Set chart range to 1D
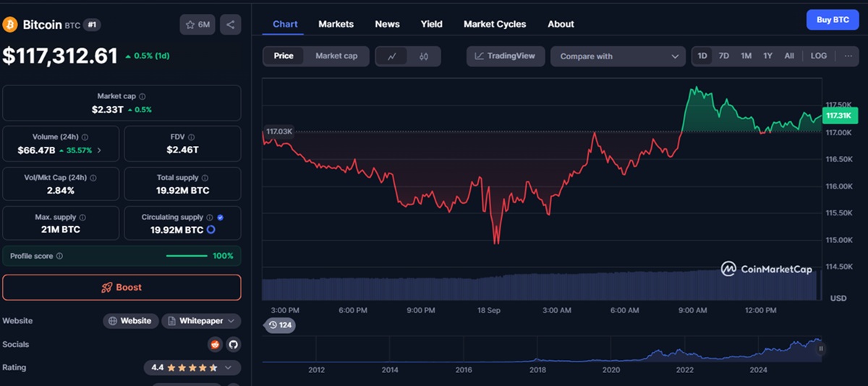Screen dimensions: 868x386 [x=702, y=56]
